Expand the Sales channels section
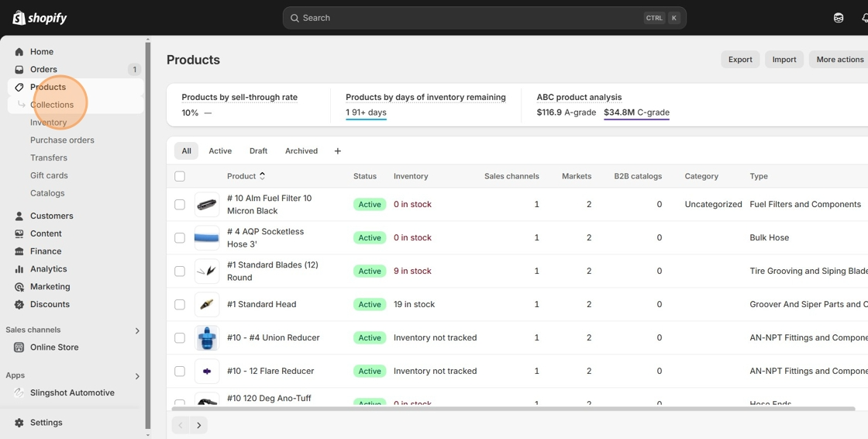The height and width of the screenshot is (439, 868). (137, 330)
